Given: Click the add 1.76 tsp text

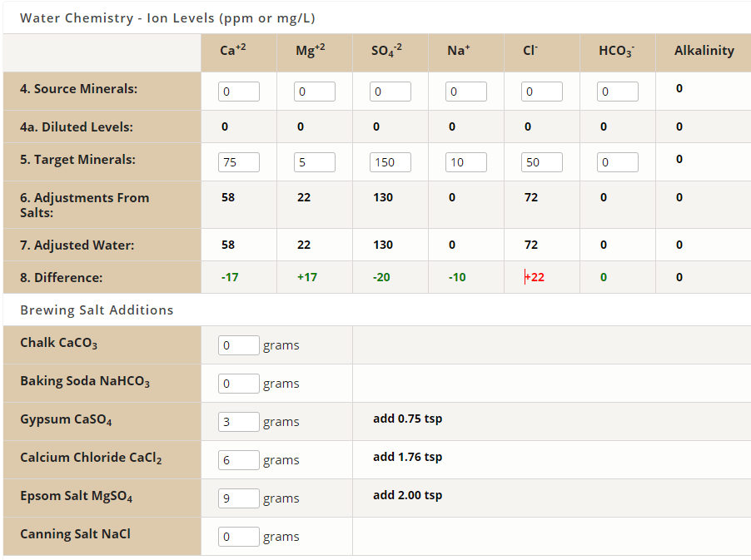Looking at the screenshot, I should [406, 457].
